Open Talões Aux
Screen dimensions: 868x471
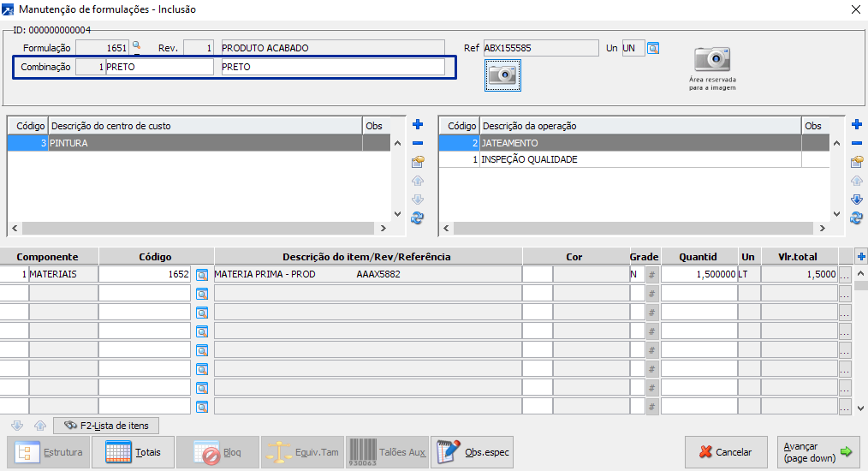388,452
